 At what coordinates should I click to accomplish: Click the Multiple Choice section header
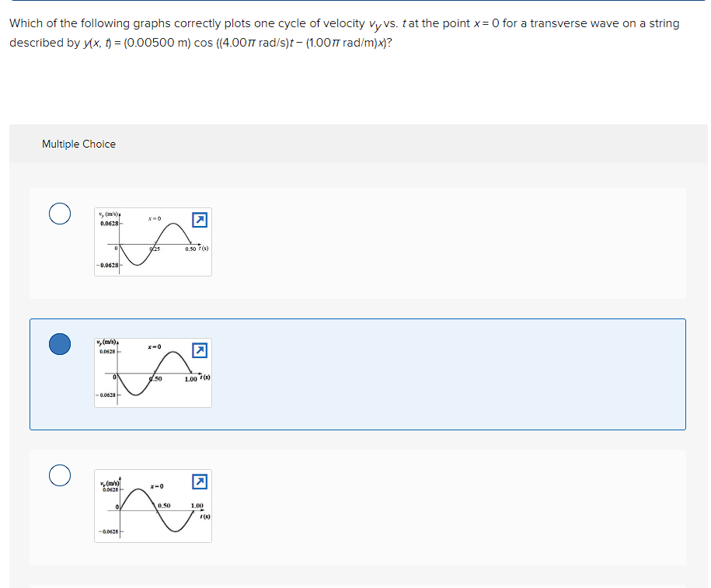(x=78, y=144)
